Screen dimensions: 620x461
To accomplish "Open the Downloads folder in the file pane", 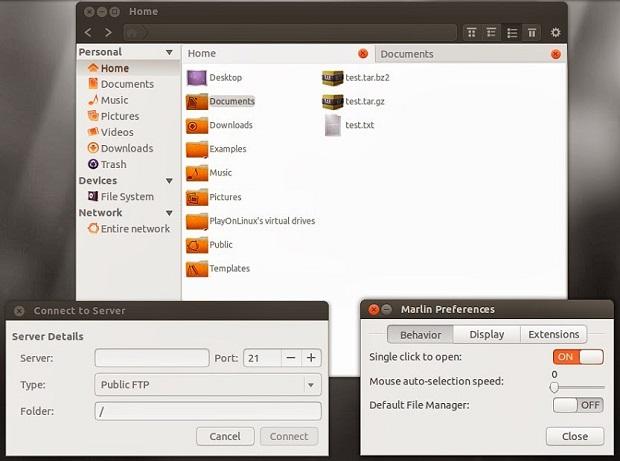I will (219, 125).
